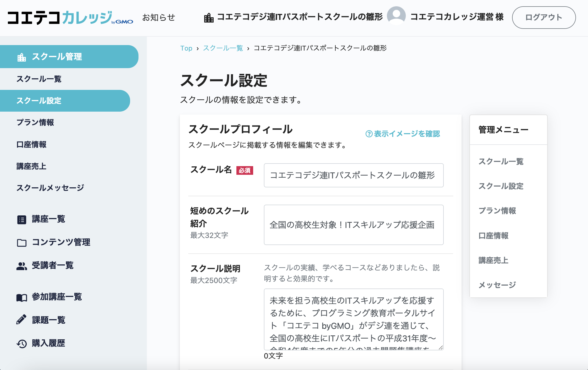Click the スクール一覧 breadcrumb link

tap(223, 48)
